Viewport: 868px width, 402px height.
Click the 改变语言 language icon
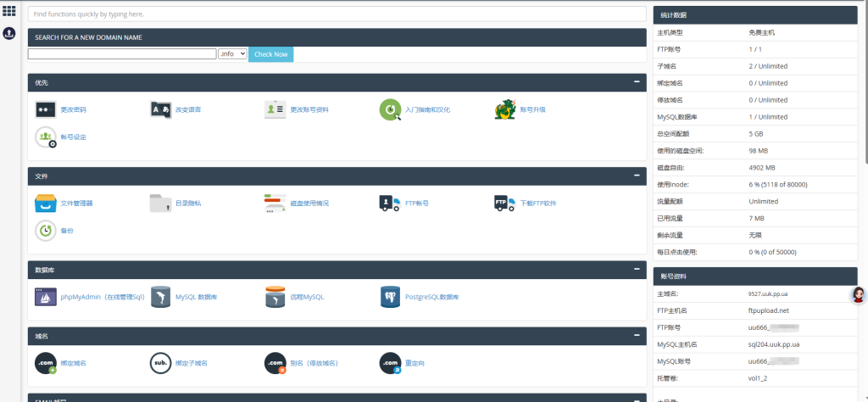pos(160,109)
